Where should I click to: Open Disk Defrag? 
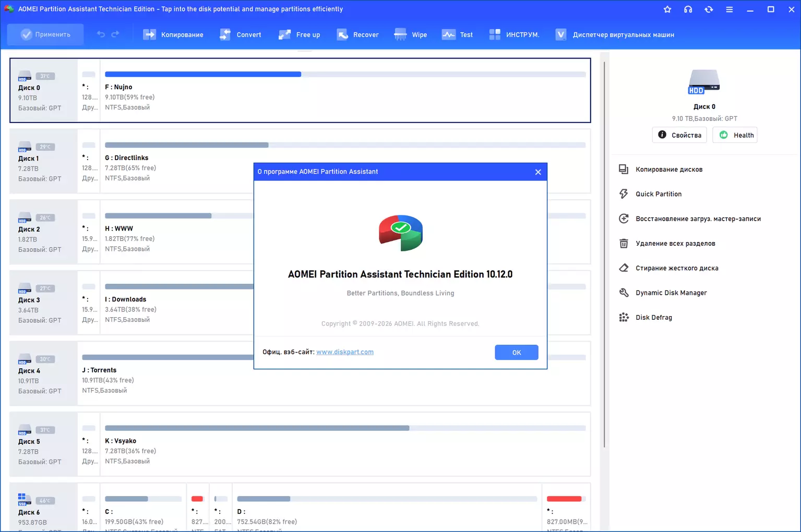click(645, 318)
